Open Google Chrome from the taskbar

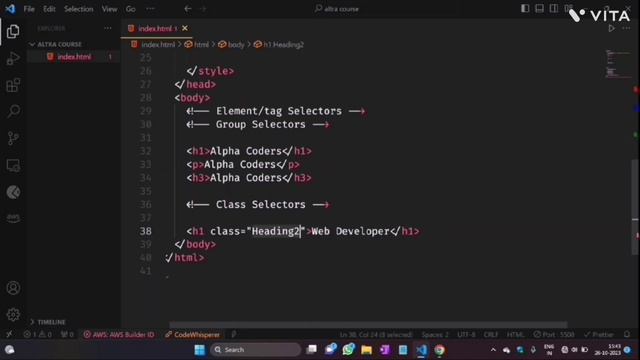[x=440, y=350]
